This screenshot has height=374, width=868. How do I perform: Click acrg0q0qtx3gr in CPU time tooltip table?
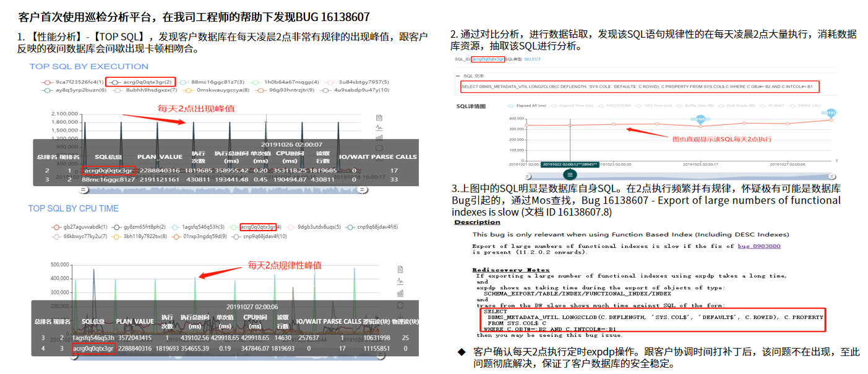(x=93, y=349)
